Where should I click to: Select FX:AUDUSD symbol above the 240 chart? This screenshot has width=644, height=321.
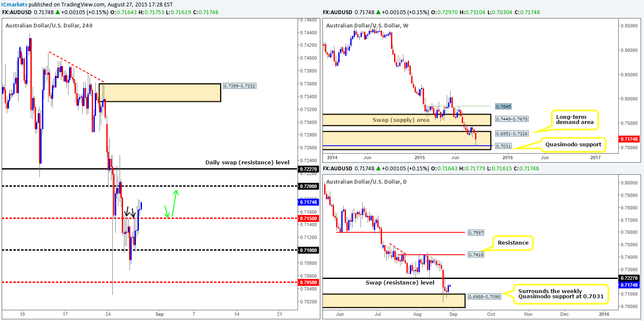pos(17,12)
